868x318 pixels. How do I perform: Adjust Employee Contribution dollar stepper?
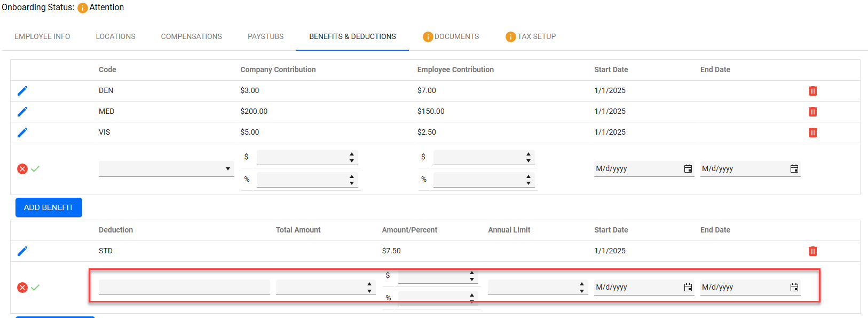528,157
